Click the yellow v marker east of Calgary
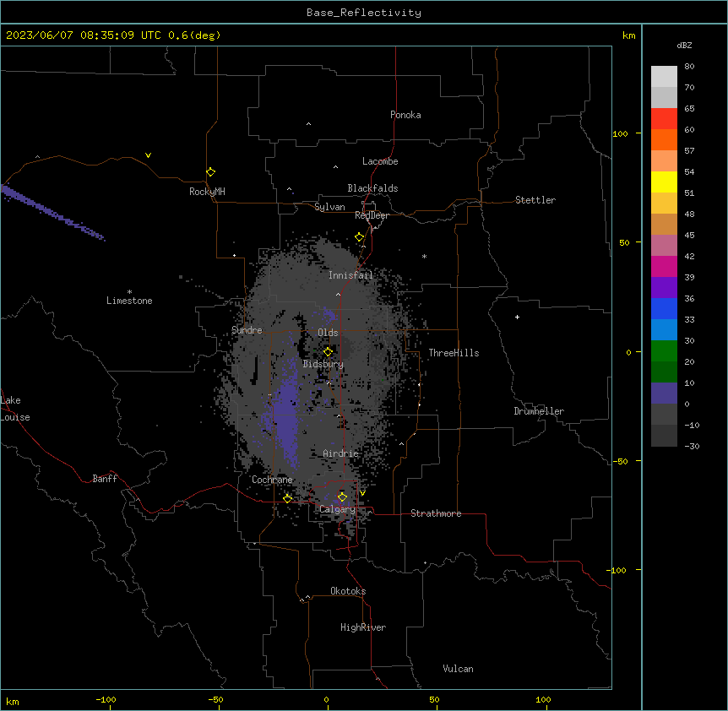Screen dimensions: 728x711 click(x=362, y=493)
